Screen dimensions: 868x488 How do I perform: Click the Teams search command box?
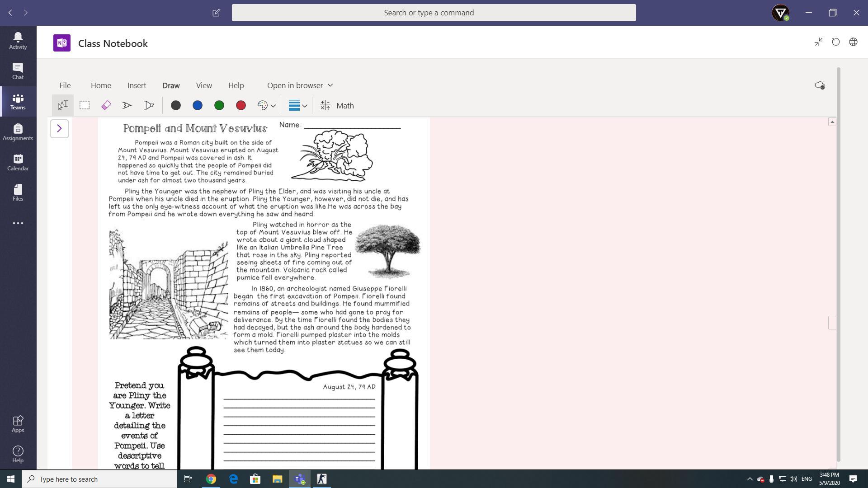[434, 13]
